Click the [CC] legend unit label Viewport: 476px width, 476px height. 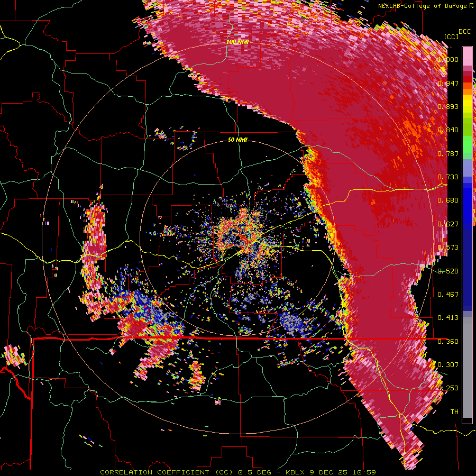[x=451, y=36]
